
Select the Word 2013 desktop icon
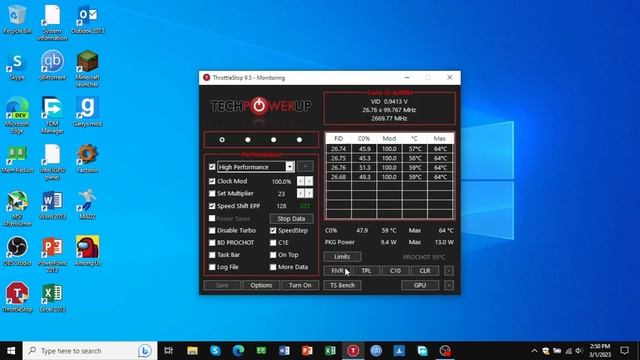click(x=52, y=205)
